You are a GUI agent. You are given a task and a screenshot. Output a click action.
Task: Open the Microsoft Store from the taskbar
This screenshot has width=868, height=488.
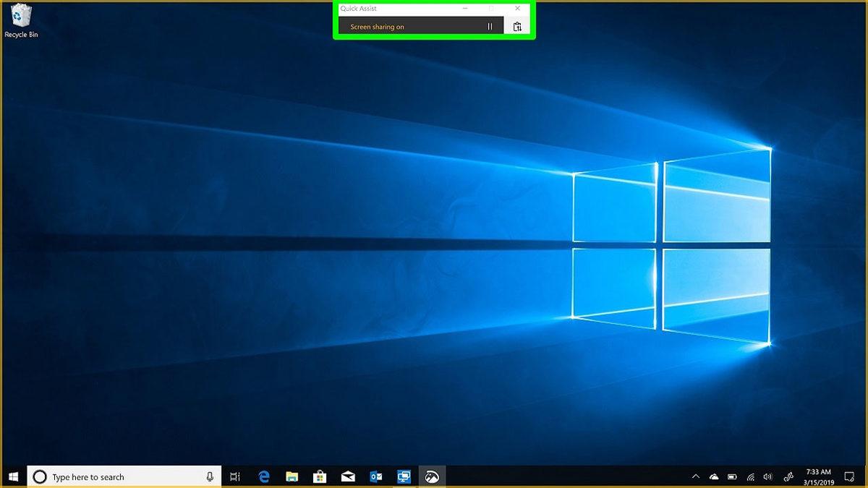click(319, 476)
